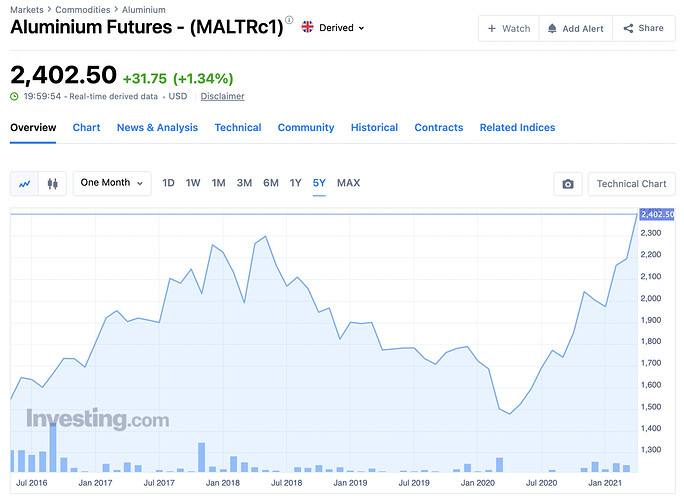Switch to the line chart type icon
684x500 pixels.
click(x=25, y=183)
